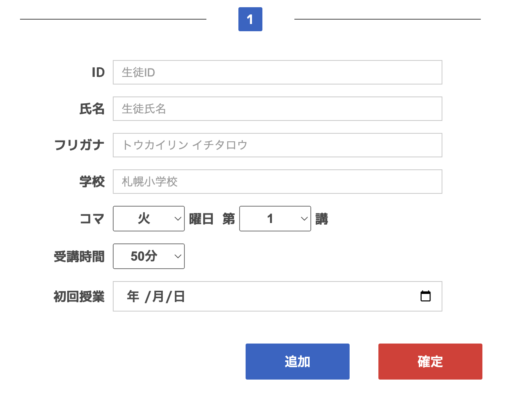
Task: Click the 学校 school input field
Action: (x=277, y=181)
